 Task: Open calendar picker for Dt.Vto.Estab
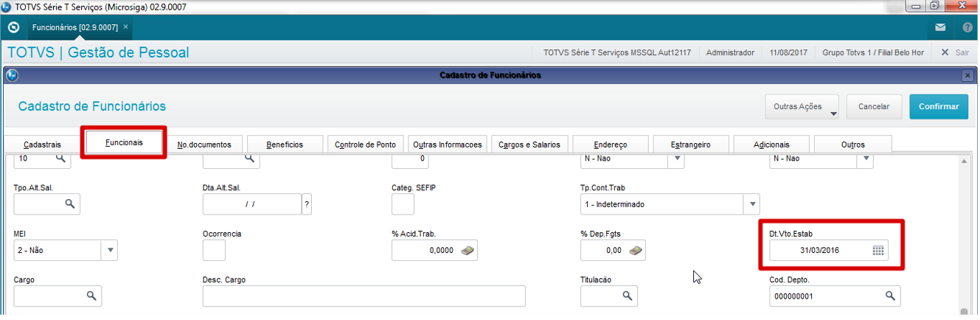(x=878, y=251)
